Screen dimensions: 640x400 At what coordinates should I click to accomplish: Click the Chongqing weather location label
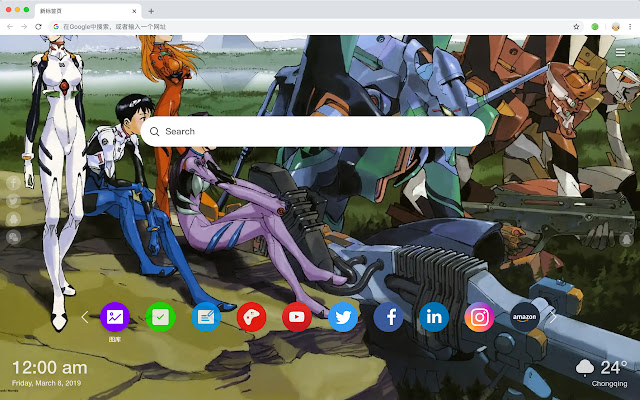609,384
